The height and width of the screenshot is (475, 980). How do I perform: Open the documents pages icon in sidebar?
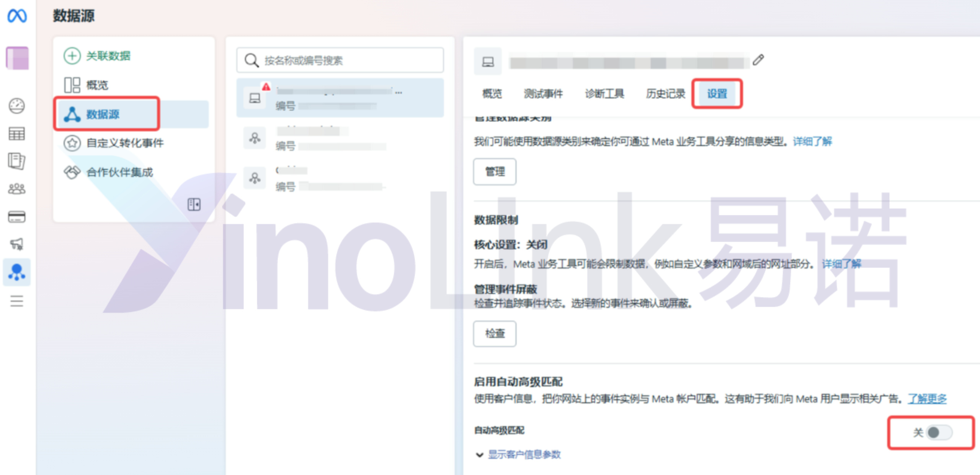click(x=17, y=161)
